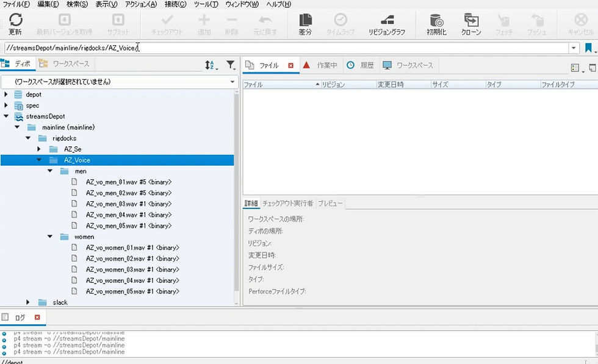Collapse the mainline (mainline) node
Image resolution: width=598 pixels, height=364 pixels.
tap(17, 127)
